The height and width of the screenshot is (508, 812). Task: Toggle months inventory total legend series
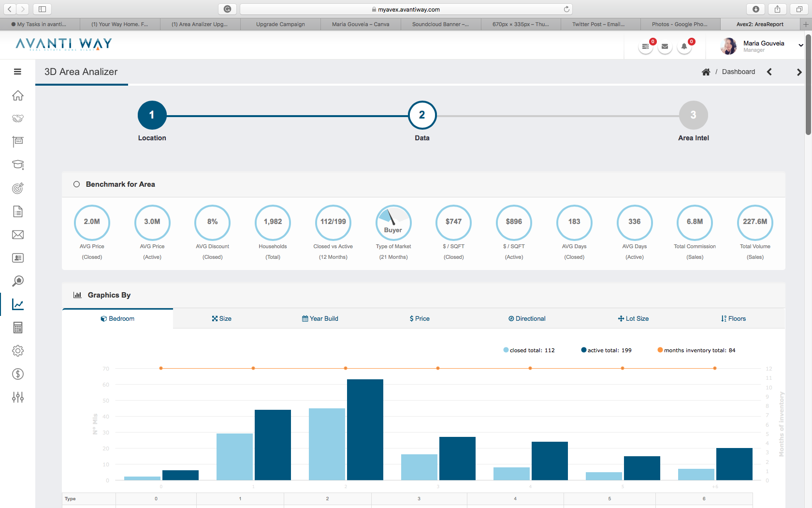tap(696, 350)
